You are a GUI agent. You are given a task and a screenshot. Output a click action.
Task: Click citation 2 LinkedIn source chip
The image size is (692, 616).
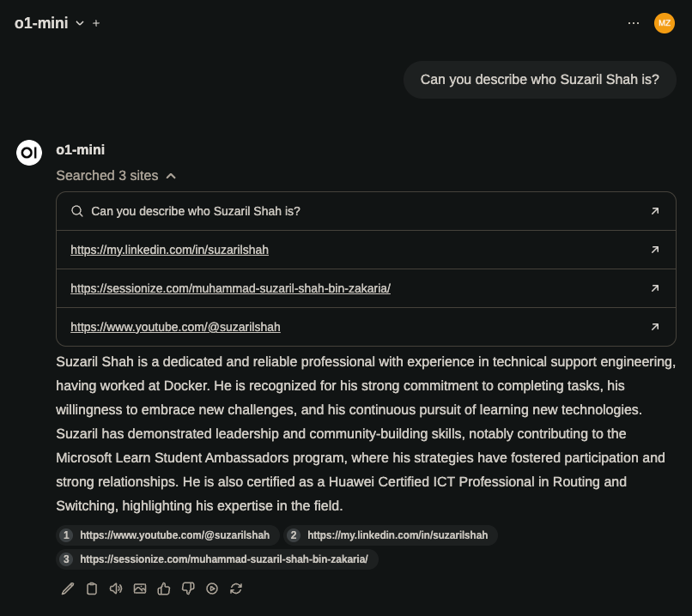click(x=391, y=535)
